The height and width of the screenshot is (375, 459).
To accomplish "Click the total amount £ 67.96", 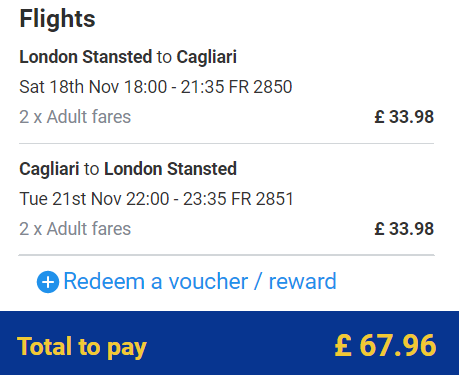I will click(x=385, y=346).
